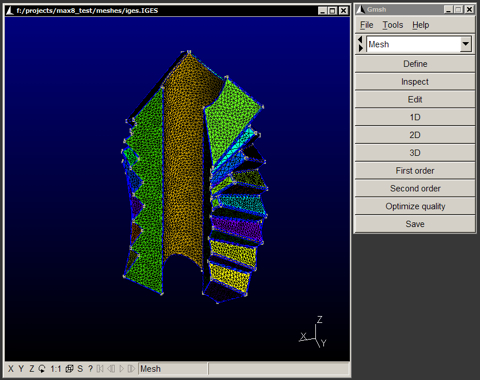Open the File menu in Gmsh window

(366, 25)
